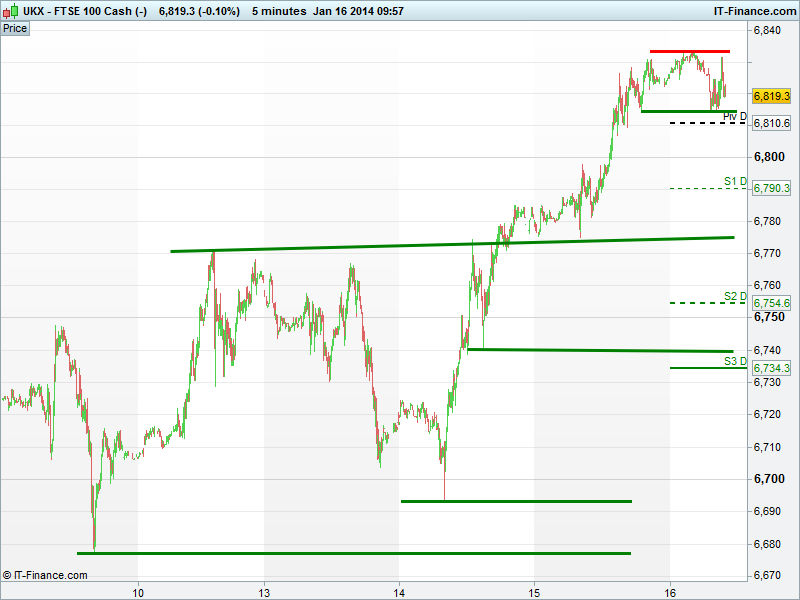Screen dimensions: 800x600
Task: Select the 6,734.3 price tag
Action: point(771,368)
